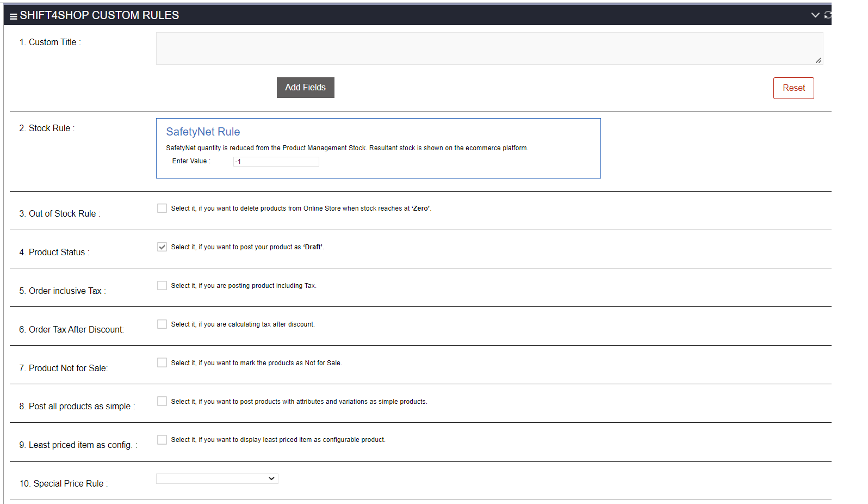Click the 'Least priced item as config.' label
The image size is (868, 504).
click(x=78, y=445)
